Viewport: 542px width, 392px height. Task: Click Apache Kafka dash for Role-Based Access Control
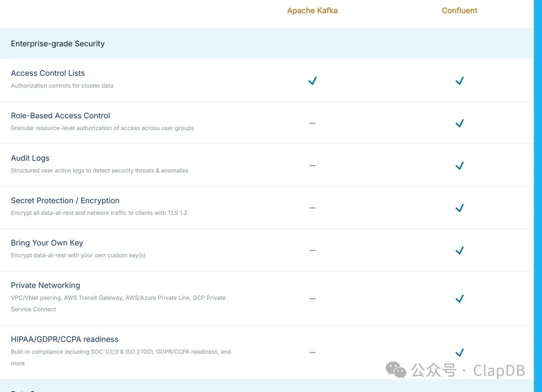click(312, 123)
